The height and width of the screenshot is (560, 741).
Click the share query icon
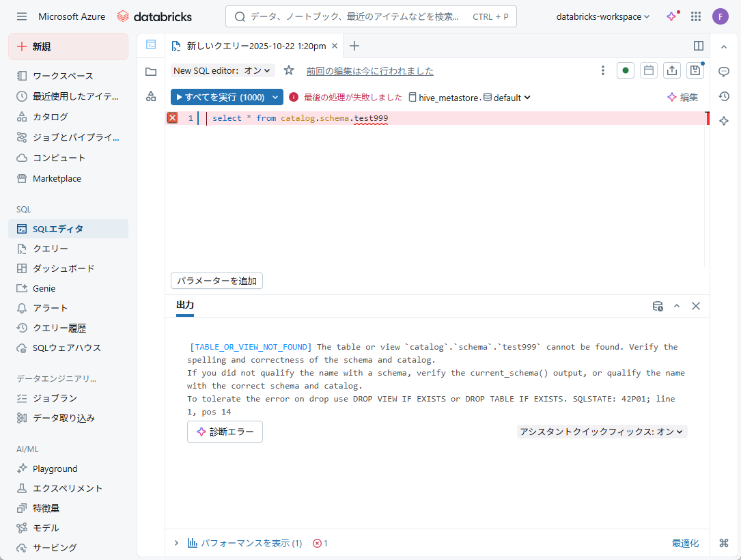(672, 70)
